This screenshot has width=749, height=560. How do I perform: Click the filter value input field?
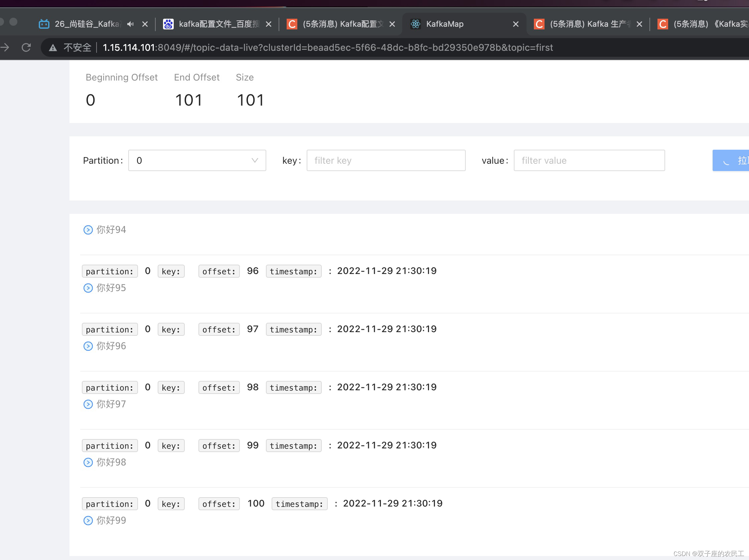point(589,160)
